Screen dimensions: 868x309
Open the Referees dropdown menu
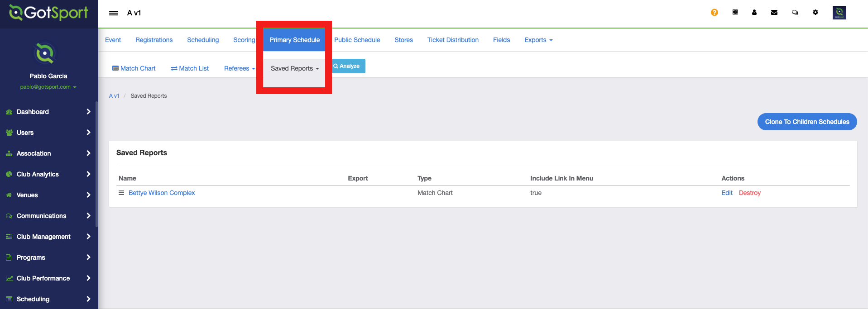click(239, 68)
